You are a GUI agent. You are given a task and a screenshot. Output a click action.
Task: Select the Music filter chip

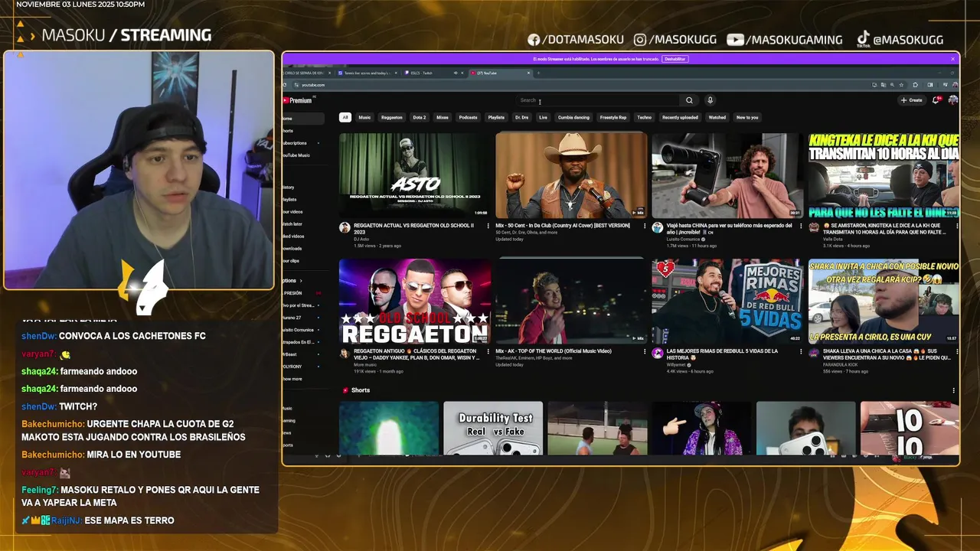(364, 117)
